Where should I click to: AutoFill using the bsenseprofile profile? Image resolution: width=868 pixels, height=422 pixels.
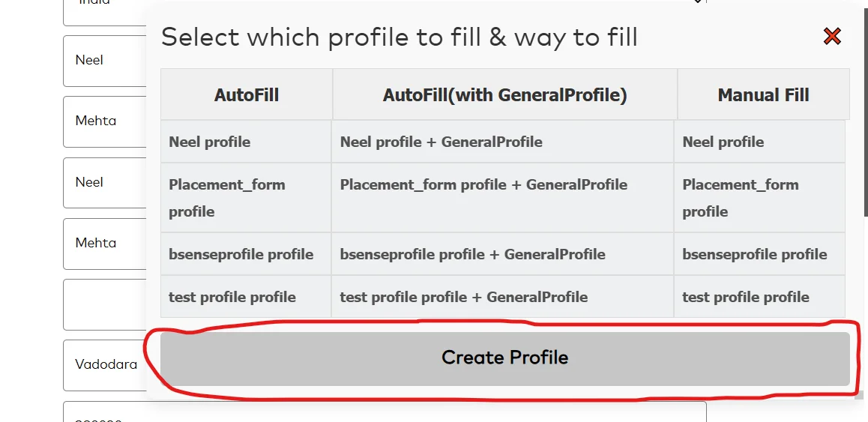coord(241,254)
